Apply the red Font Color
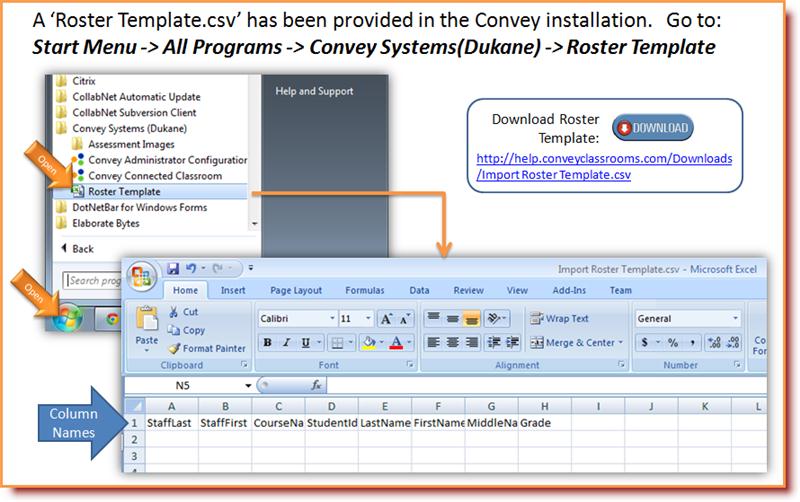800x502 pixels. click(396, 343)
